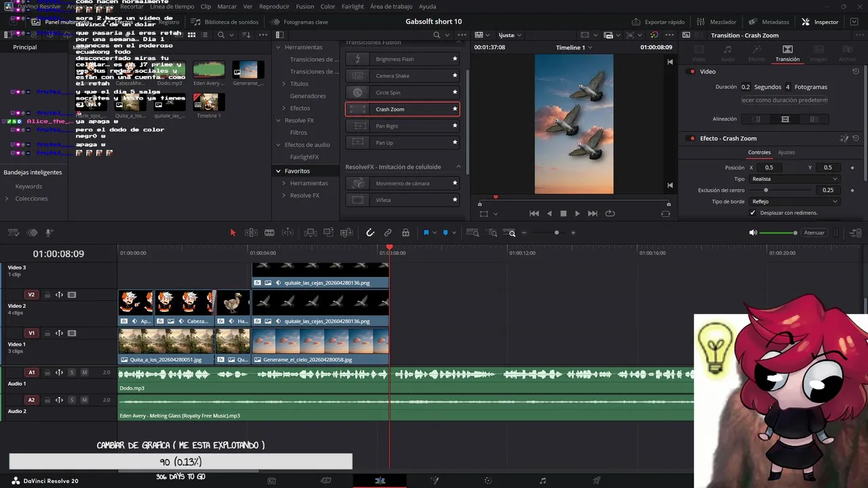Collapse ResolveFX Imitación de celuloide group
Image resolution: width=868 pixels, height=488 pixels.
(458, 167)
